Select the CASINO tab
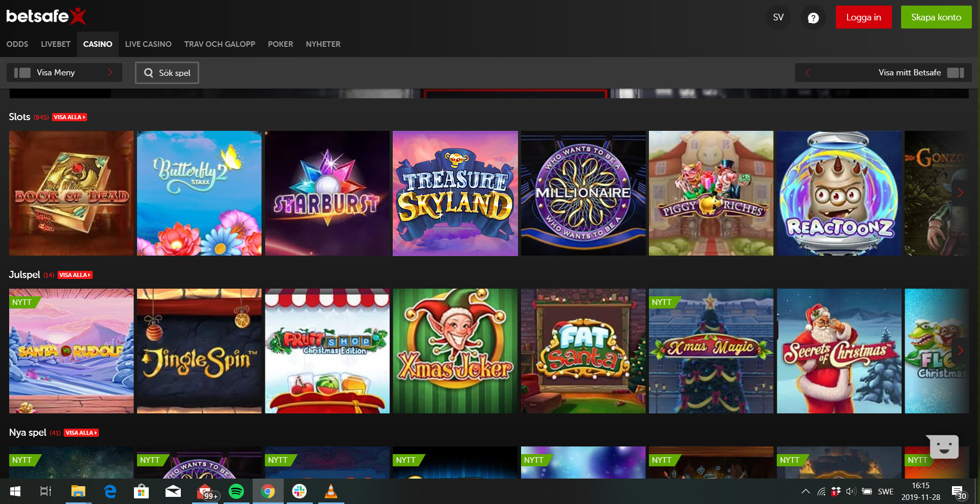Image resolution: width=980 pixels, height=504 pixels. 98,44
